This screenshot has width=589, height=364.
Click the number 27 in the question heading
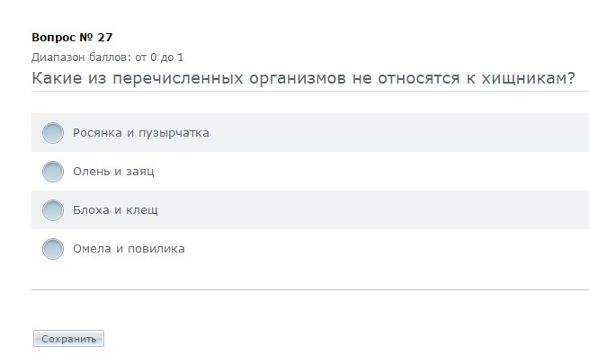coord(104,37)
